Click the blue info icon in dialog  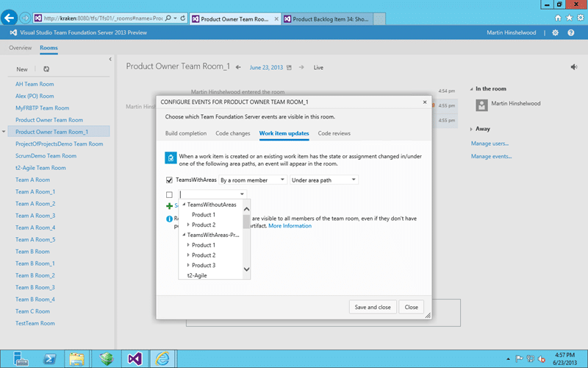170,219
